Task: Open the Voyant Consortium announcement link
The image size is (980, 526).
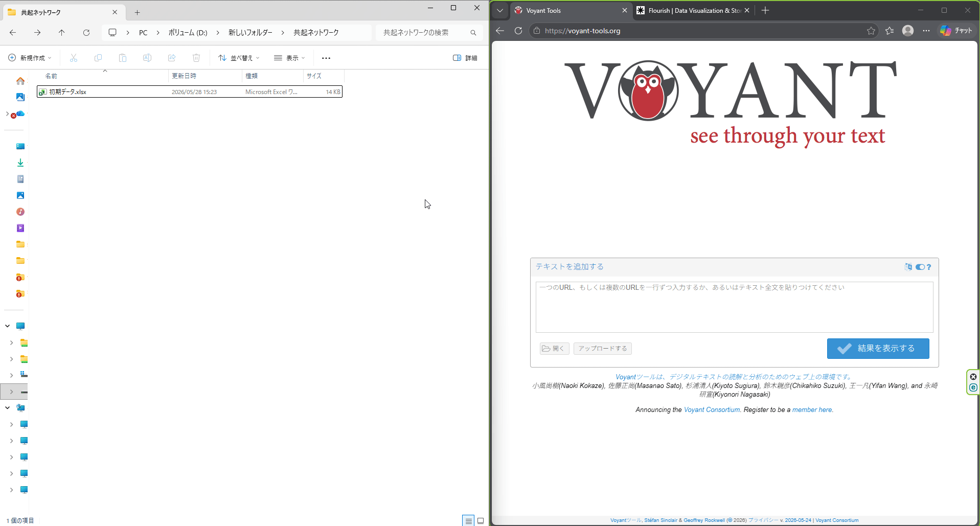Action: (x=712, y=410)
